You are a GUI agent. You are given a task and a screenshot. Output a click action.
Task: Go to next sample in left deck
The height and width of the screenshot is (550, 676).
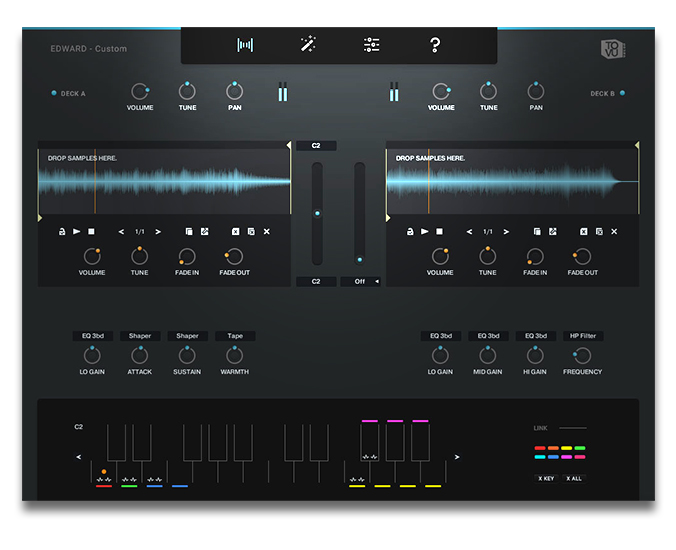158,232
